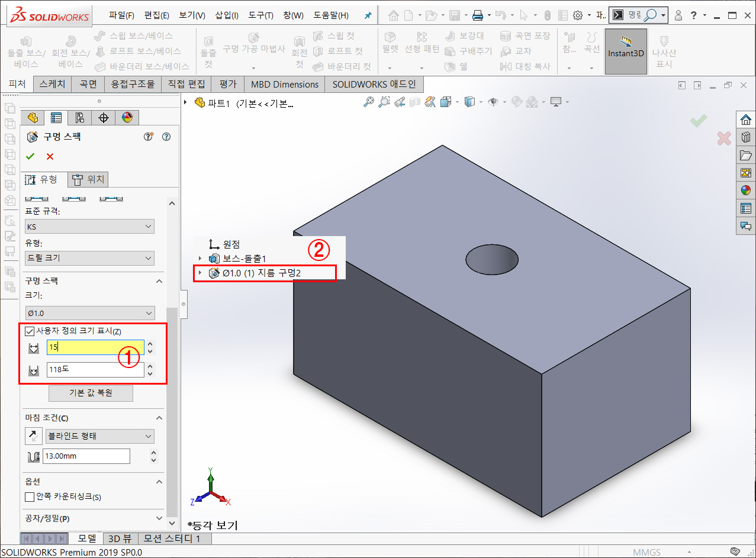The width and height of the screenshot is (756, 558).
Task: Open the 삽입(I) menu
Action: tap(226, 15)
